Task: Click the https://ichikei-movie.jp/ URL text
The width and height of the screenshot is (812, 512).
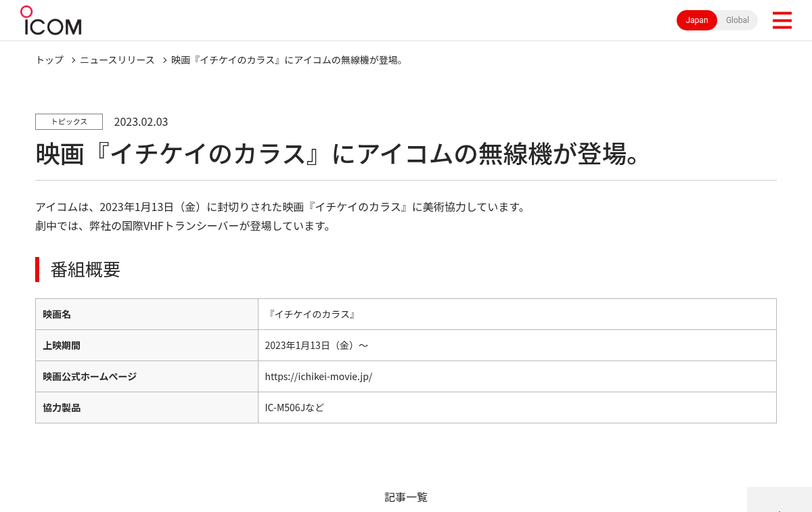Action: (x=318, y=377)
